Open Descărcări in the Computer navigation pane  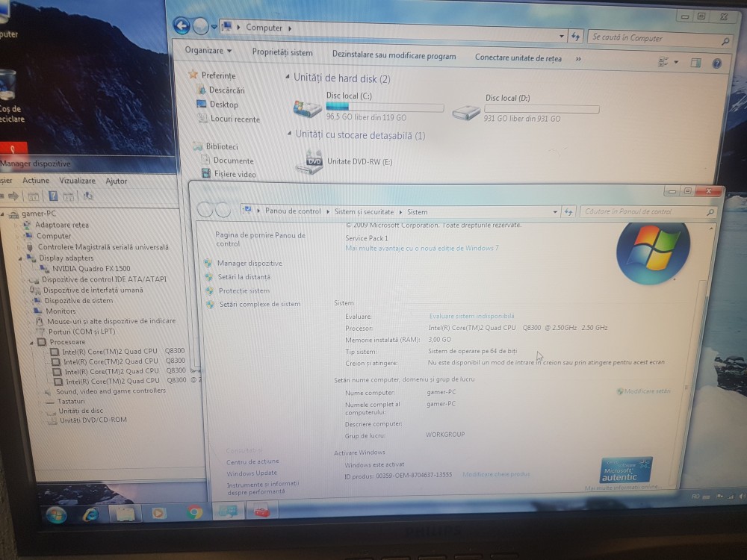tap(227, 90)
